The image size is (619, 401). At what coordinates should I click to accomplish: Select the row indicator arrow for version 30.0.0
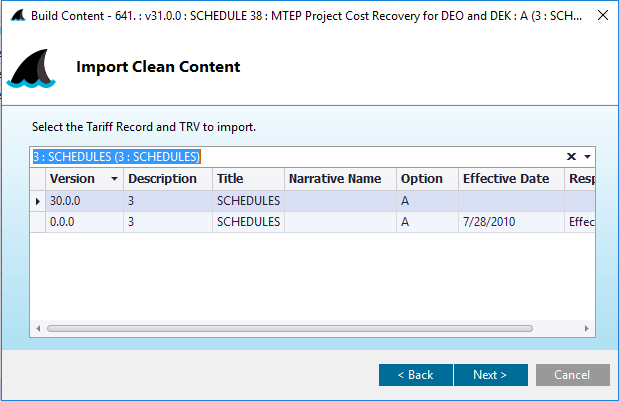[x=38, y=201]
